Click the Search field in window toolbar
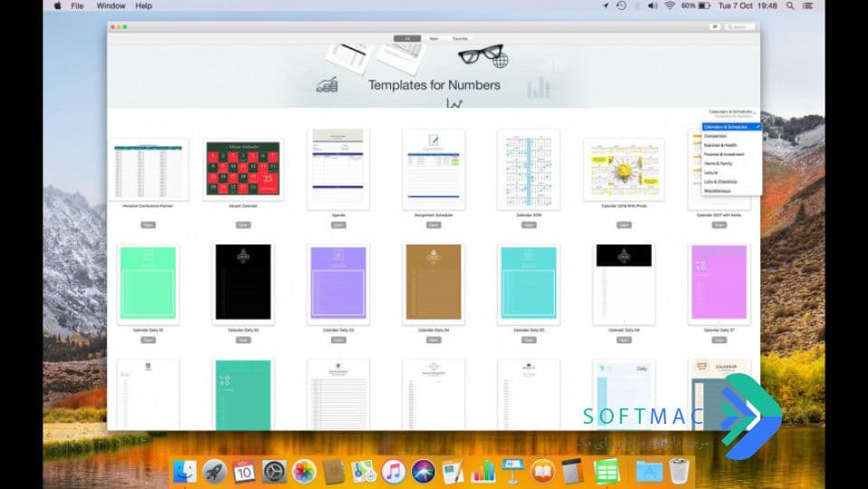This screenshot has width=868, height=489. tap(740, 26)
